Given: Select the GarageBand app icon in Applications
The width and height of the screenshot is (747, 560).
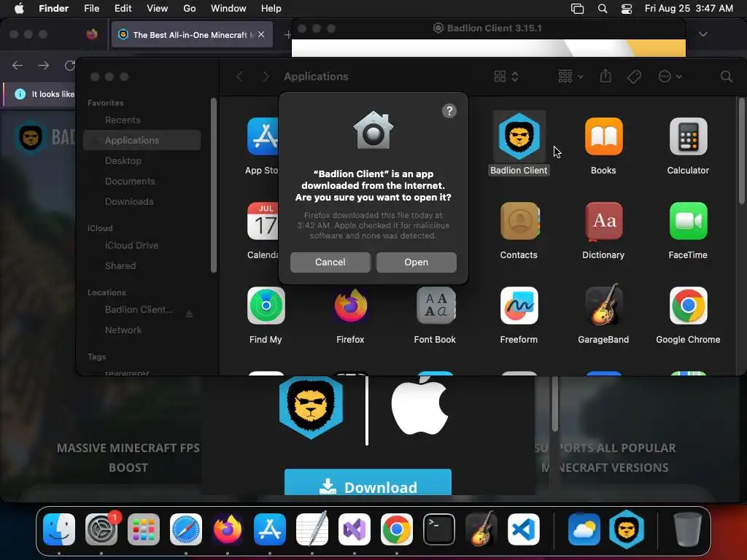Looking at the screenshot, I should click(x=603, y=306).
